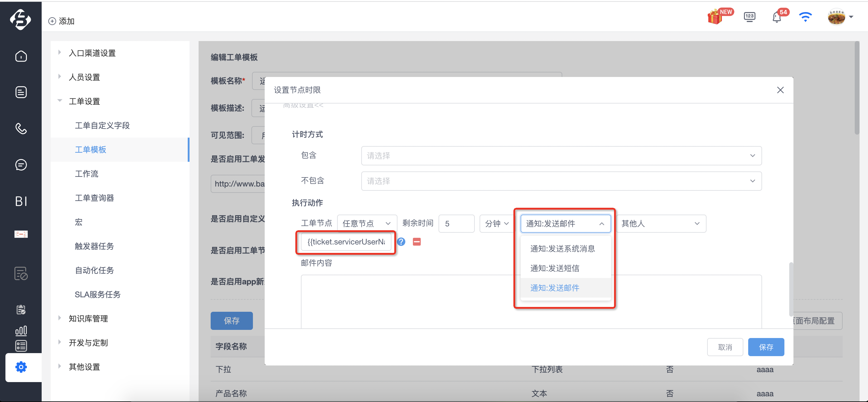This screenshot has width=868, height=402.
Task: Open the settings gear sidebar icon
Action: tap(21, 367)
